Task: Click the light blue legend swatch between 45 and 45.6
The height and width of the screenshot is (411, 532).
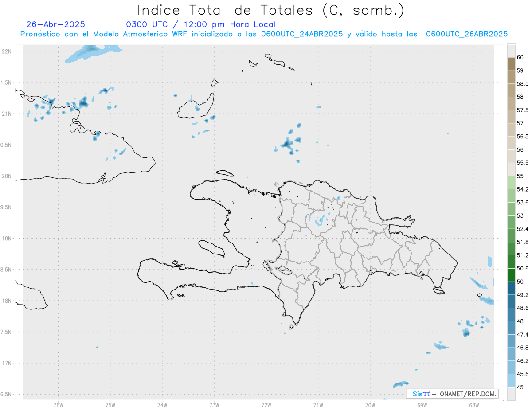Action: [x=511, y=380]
